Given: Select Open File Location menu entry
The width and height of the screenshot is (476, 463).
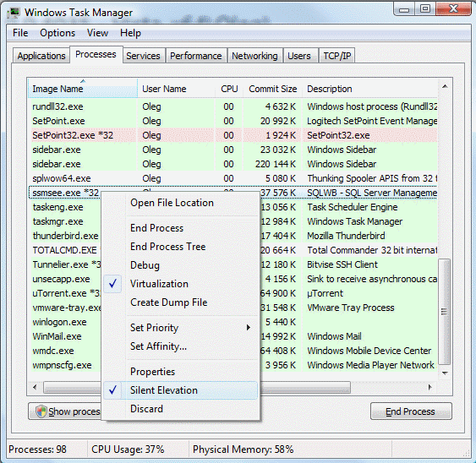Looking at the screenshot, I should (172, 203).
